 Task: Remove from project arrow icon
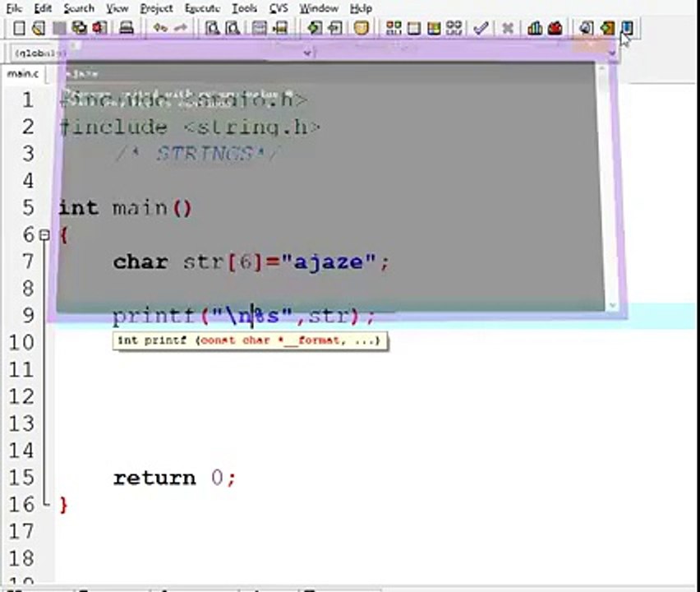coord(335,28)
